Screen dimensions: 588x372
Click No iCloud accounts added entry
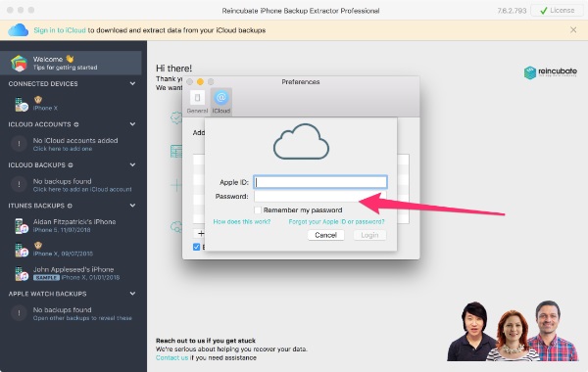point(71,144)
